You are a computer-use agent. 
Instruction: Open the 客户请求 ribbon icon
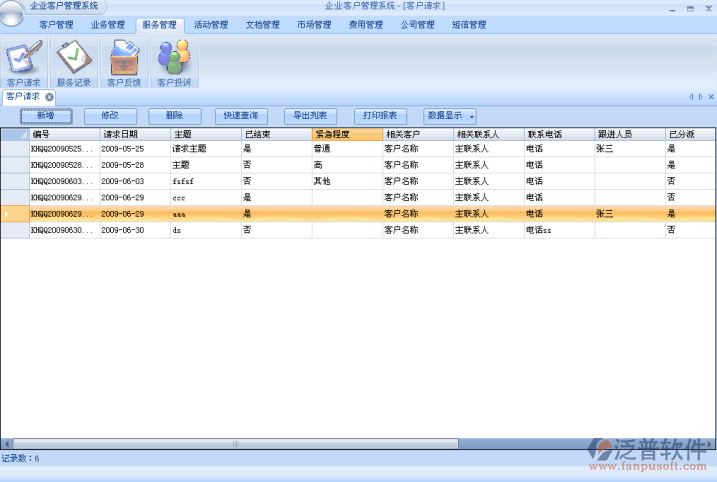pos(23,60)
